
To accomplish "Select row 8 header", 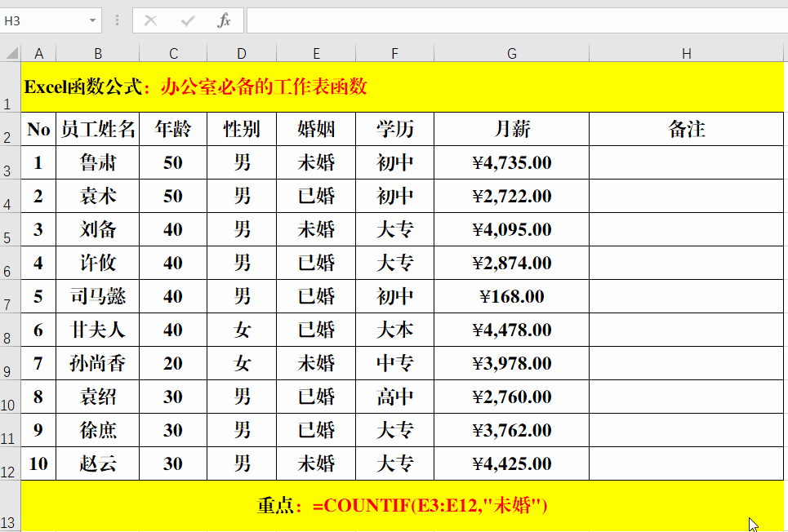I will [x=10, y=330].
